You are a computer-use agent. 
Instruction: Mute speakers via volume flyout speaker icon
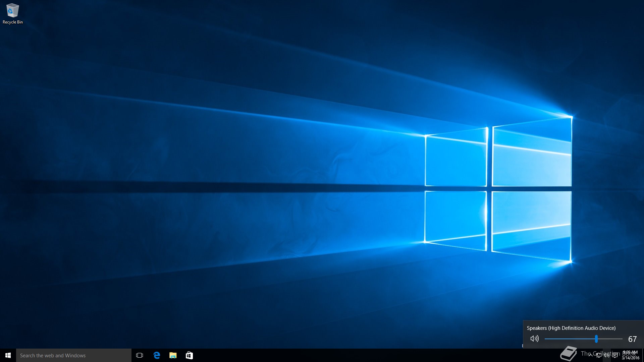tap(535, 339)
